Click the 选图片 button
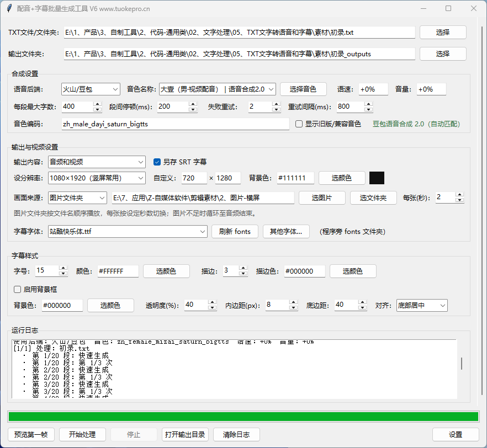This screenshot has height=448, width=487. (x=322, y=198)
